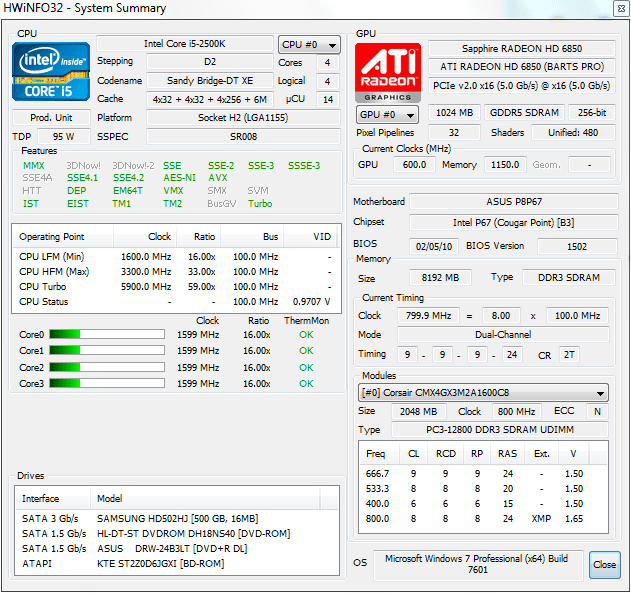The width and height of the screenshot is (631, 593).
Task: Click the Interface column header in Drives
Action: click(x=53, y=498)
